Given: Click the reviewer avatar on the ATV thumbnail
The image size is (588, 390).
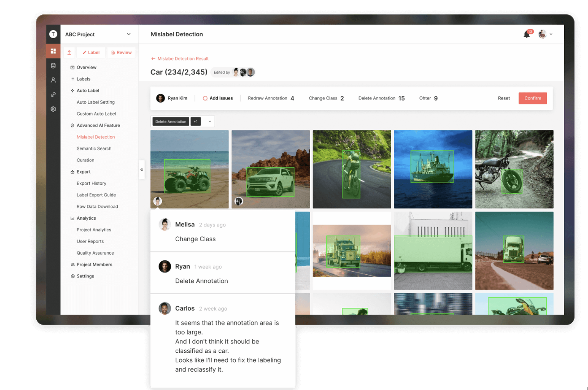Looking at the screenshot, I should (157, 201).
